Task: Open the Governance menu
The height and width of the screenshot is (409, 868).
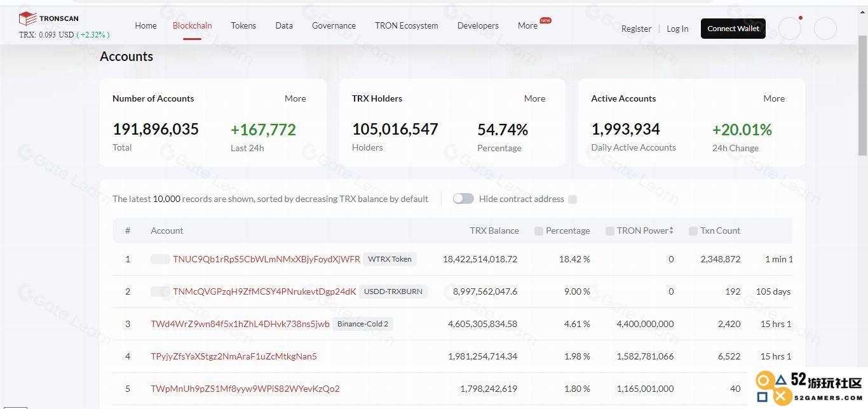Action: (x=334, y=25)
